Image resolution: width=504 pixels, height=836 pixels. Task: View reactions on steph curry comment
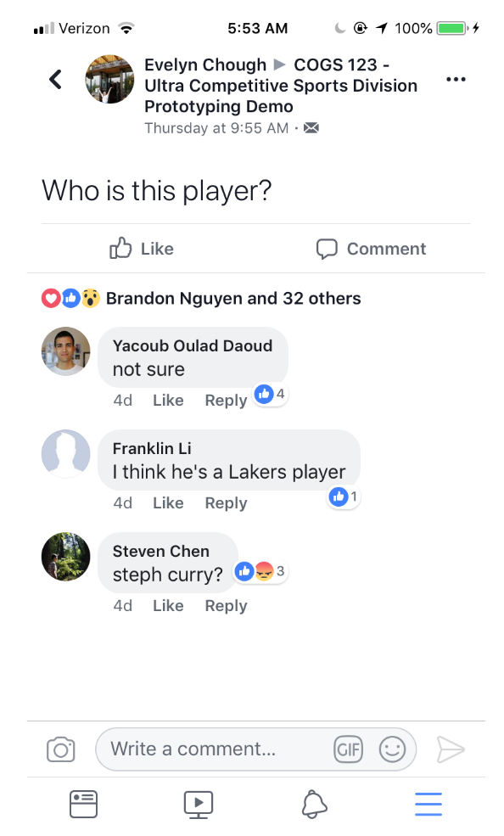[260, 571]
